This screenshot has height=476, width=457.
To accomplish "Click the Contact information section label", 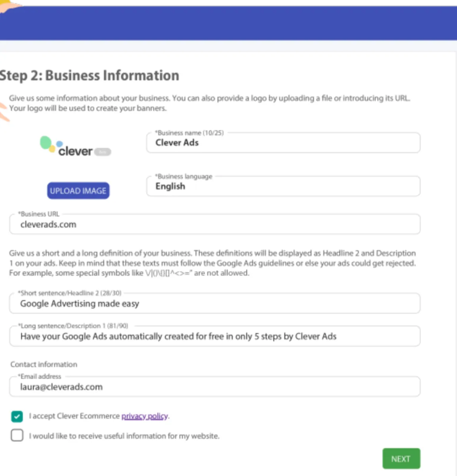I will (x=44, y=364).
